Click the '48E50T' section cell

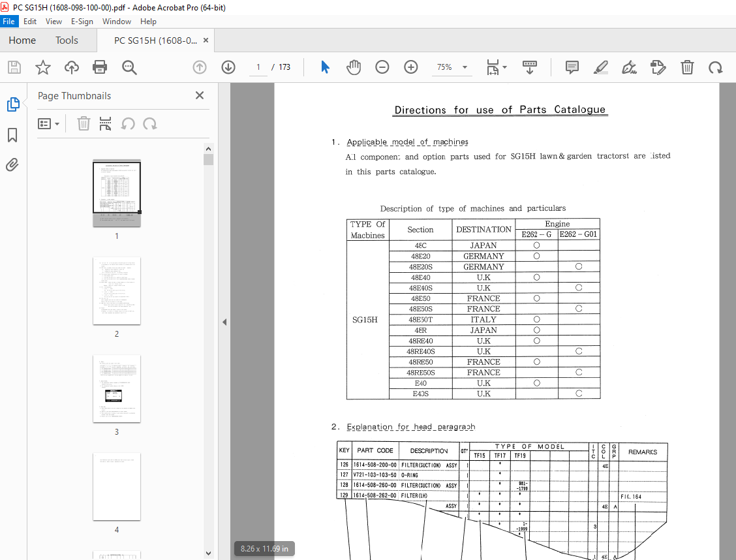pos(421,320)
